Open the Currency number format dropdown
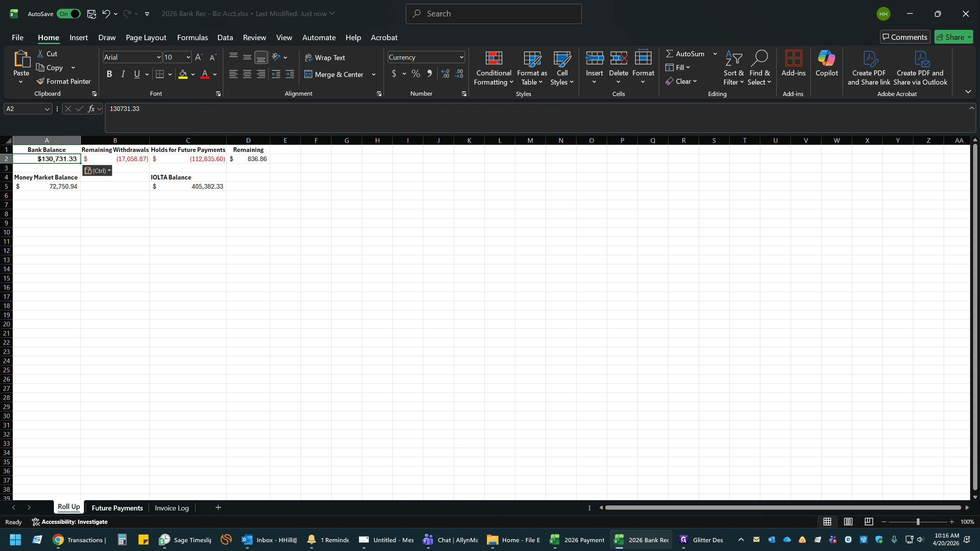 click(462, 57)
